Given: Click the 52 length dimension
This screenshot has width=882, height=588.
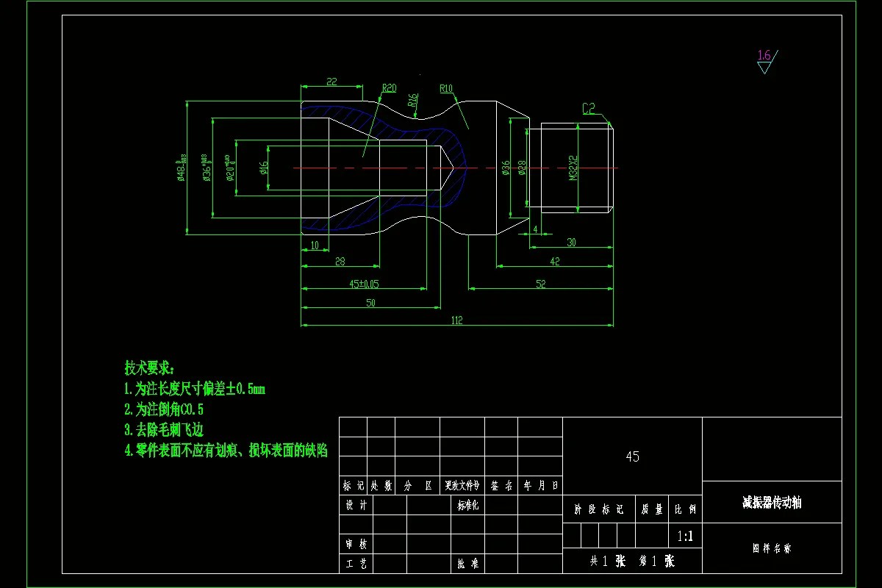Looking at the screenshot, I should [541, 284].
